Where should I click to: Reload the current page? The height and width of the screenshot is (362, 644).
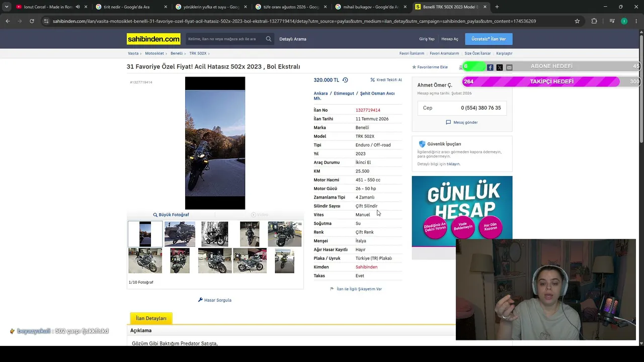pos(32,21)
